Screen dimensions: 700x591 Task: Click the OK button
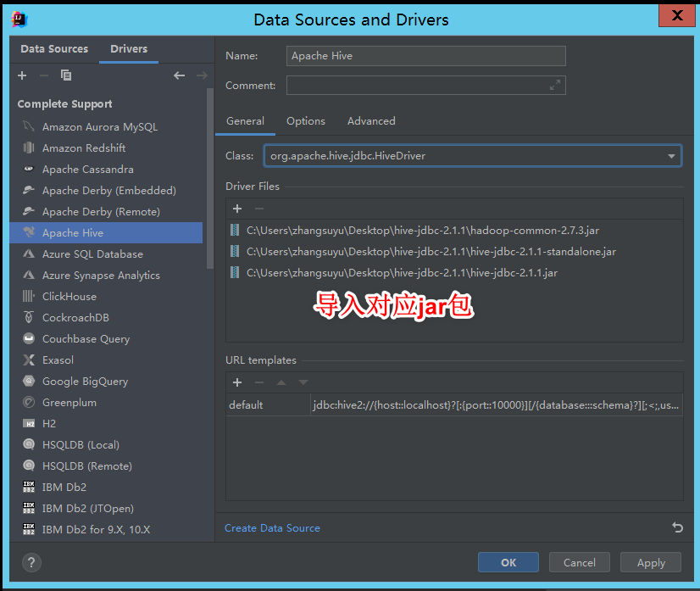[x=508, y=562]
